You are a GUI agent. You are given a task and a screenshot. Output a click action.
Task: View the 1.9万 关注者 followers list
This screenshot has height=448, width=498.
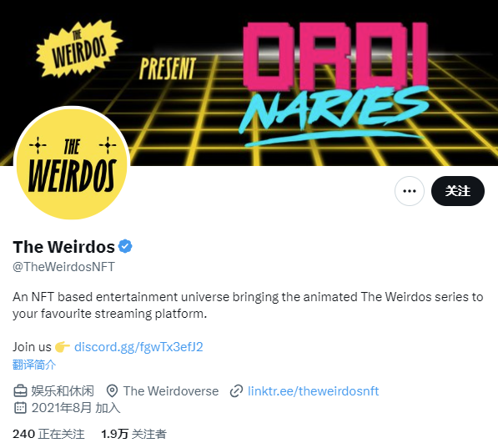coord(133,434)
